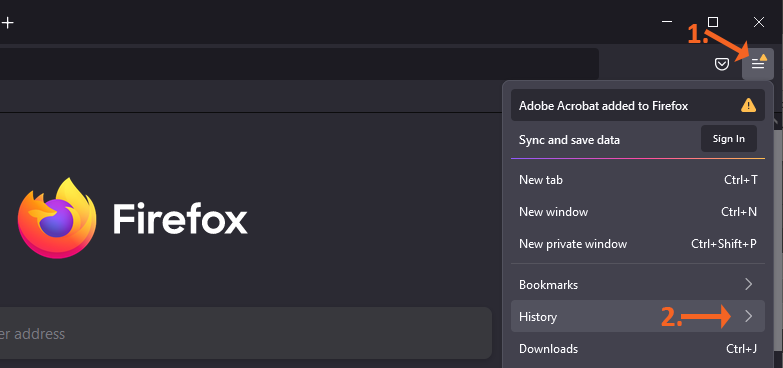Click the homepage search or enter address box
This screenshot has height=368, width=783.
(245, 333)
